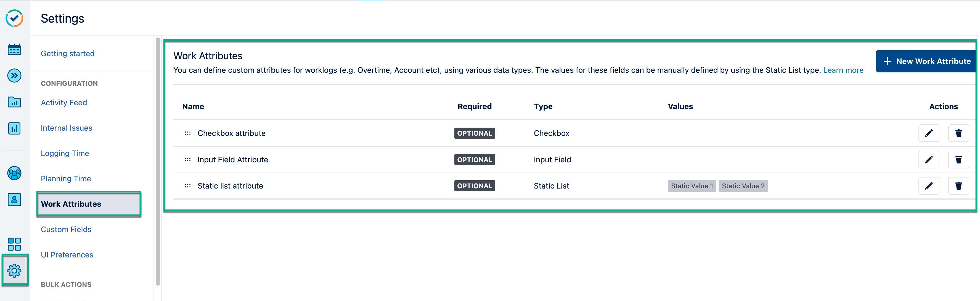Open the teams group icon in rail

(x=14, y=173)
